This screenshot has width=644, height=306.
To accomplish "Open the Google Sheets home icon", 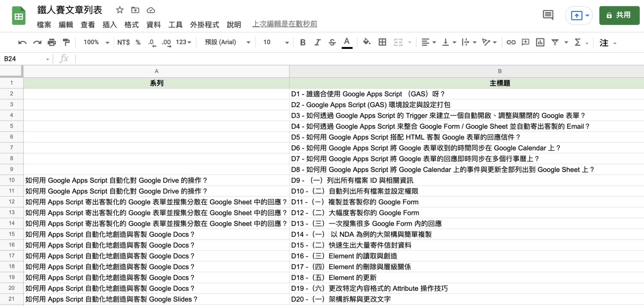I will pyautogui.click(x=19, y=16).
